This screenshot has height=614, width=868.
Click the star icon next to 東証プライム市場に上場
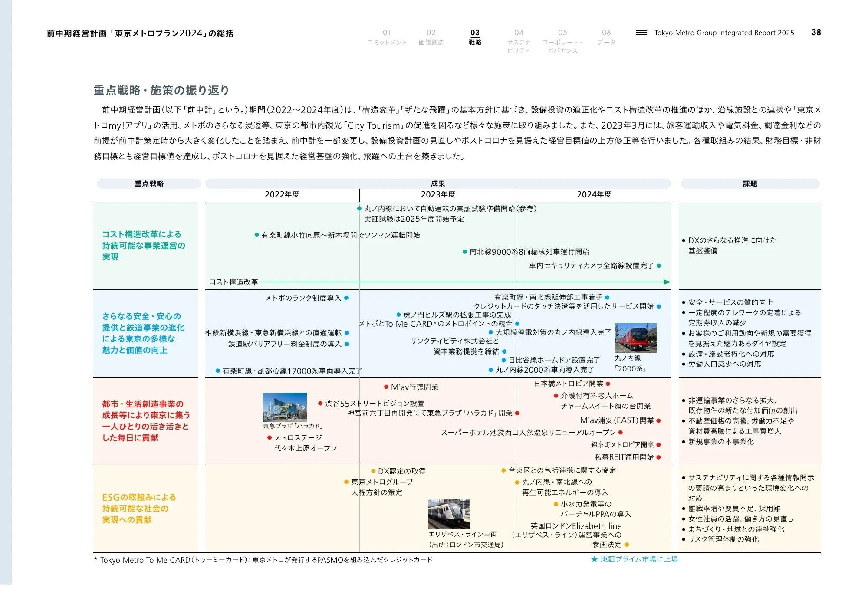595,559
